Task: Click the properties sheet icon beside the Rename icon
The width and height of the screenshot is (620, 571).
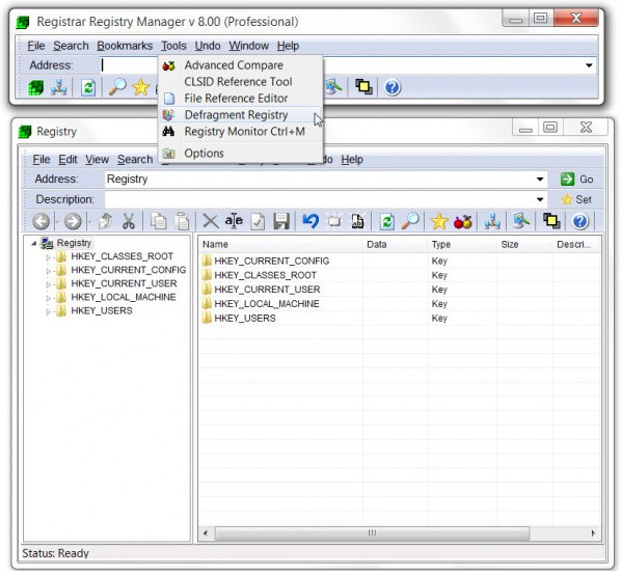Action: click(x=258, y=221)
